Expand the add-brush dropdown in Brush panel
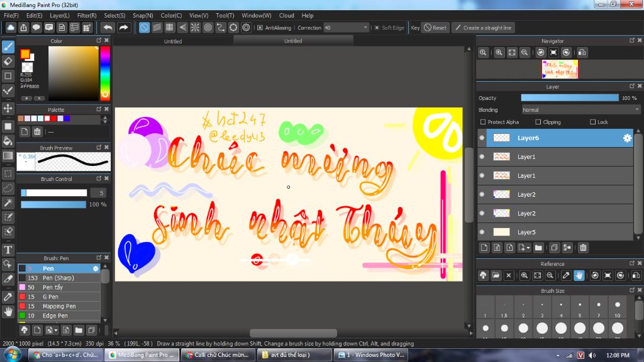This screenshot has width=644, height=362. coord(56,331)
